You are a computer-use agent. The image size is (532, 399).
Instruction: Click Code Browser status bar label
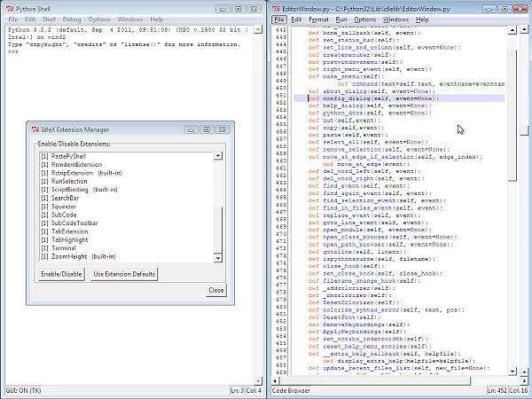coord(291,390)
